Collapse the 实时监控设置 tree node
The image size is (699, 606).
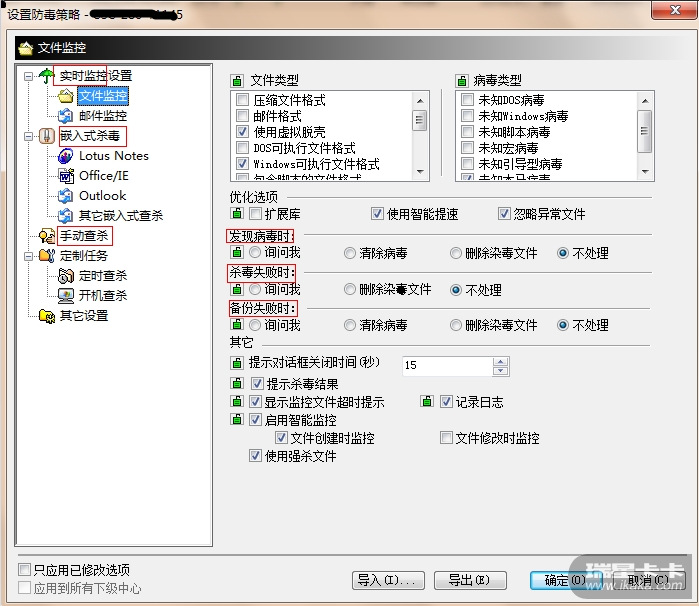click(x=29, y=77)
